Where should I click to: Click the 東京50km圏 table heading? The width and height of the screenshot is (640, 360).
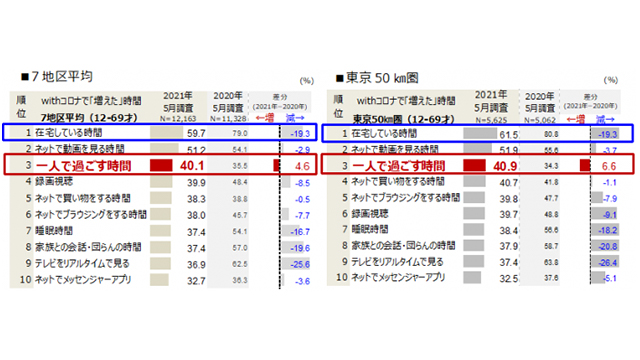click(377, 78)
